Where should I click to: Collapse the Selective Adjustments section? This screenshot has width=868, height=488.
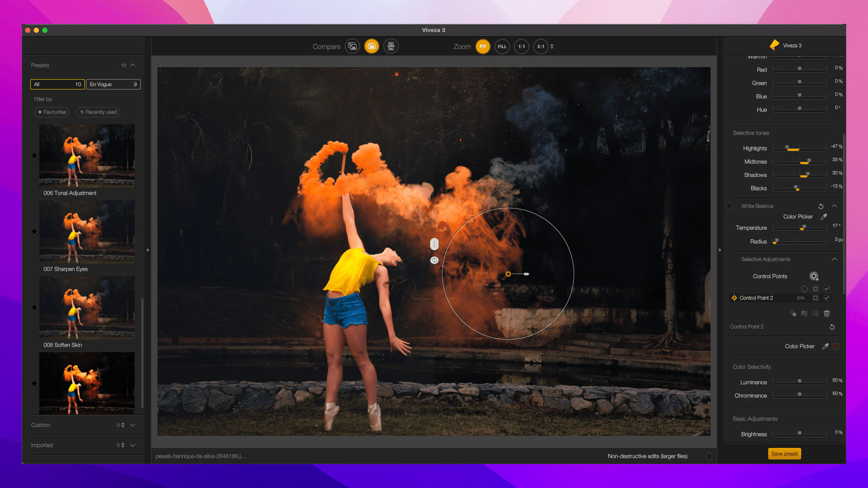click(835, 259)
